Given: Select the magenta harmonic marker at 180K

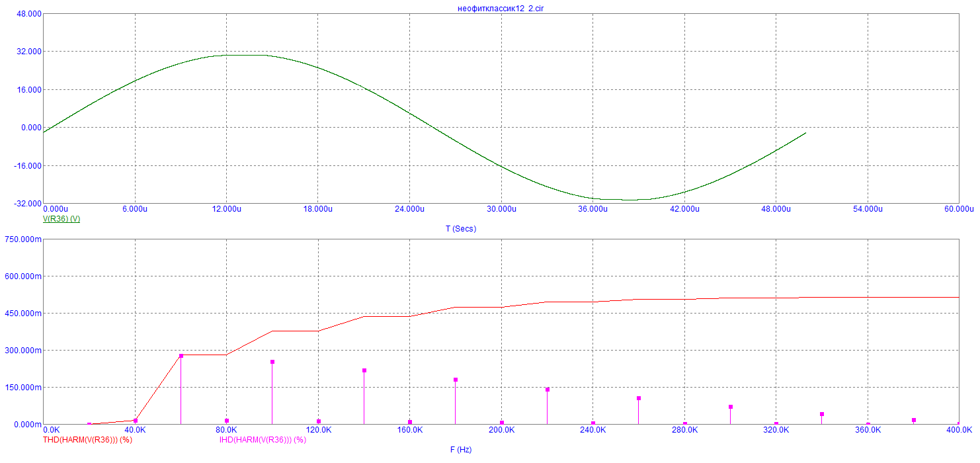Looking at the screenshot, I should 456,380.
